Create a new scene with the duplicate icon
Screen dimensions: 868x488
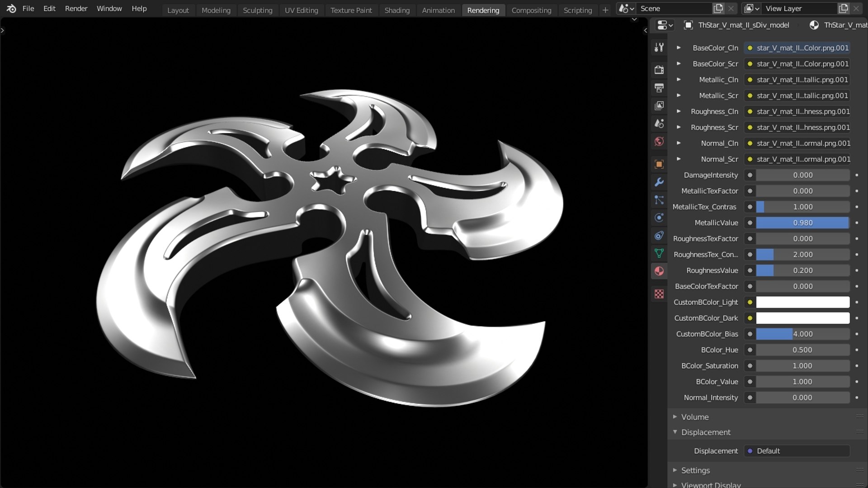tap(718, 9)
